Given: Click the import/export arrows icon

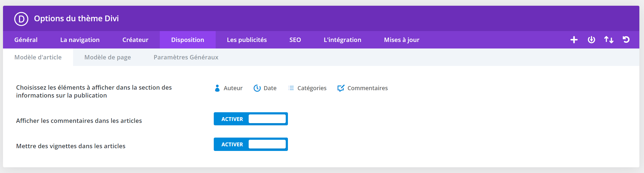Looking at the screenshot, I should click(609, 40).
